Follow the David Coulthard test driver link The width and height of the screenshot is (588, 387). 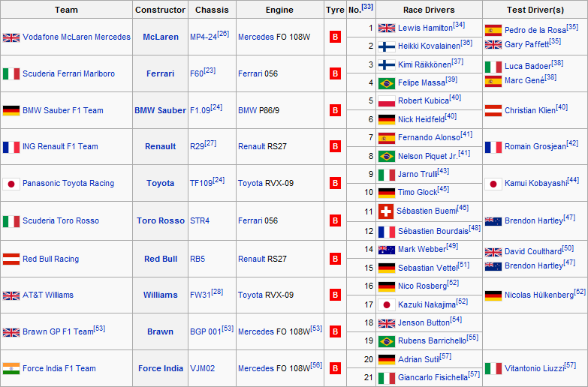point(533,251)
